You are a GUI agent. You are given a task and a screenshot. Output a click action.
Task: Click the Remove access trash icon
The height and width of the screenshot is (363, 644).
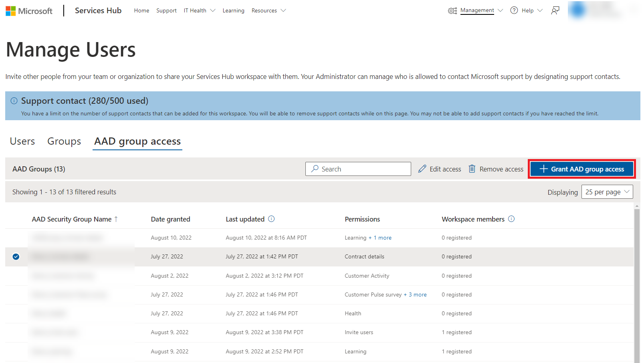pyautogui.click(x=472, y=169)
